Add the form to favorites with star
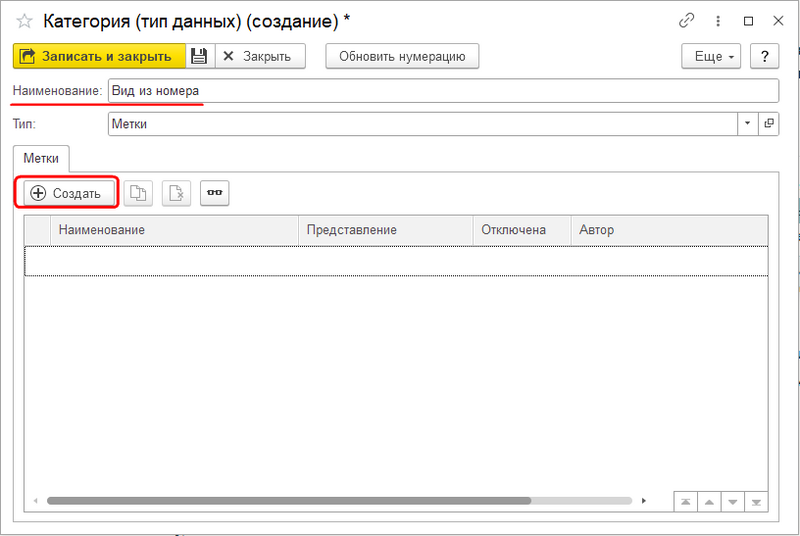 click(x=24, y=21)
